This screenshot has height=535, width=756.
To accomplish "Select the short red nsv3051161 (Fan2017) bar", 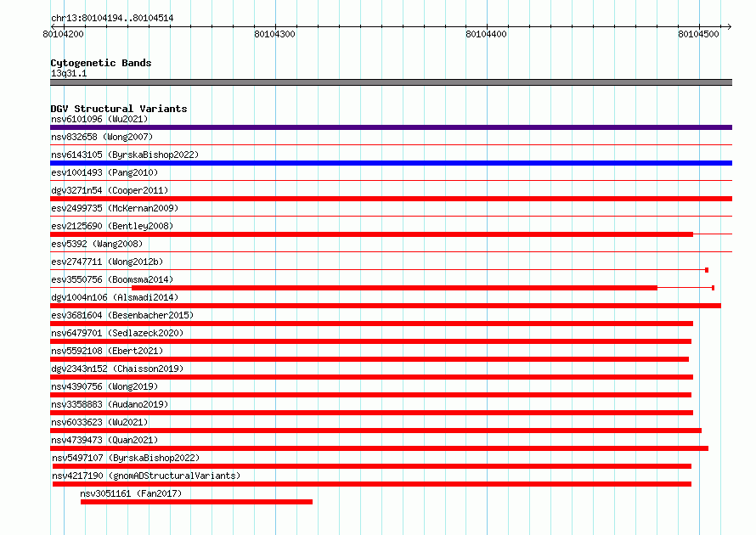I will coord(197,502).
